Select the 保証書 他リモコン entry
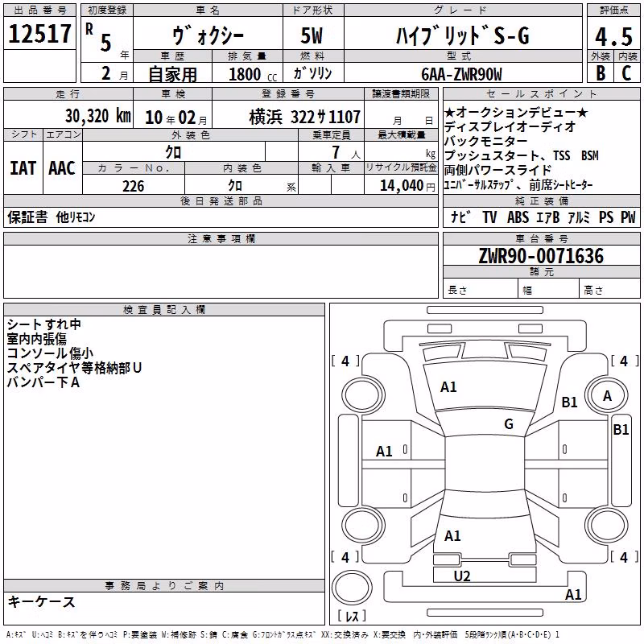This screenshot has width=644, height=644. [x=51, y=217]
